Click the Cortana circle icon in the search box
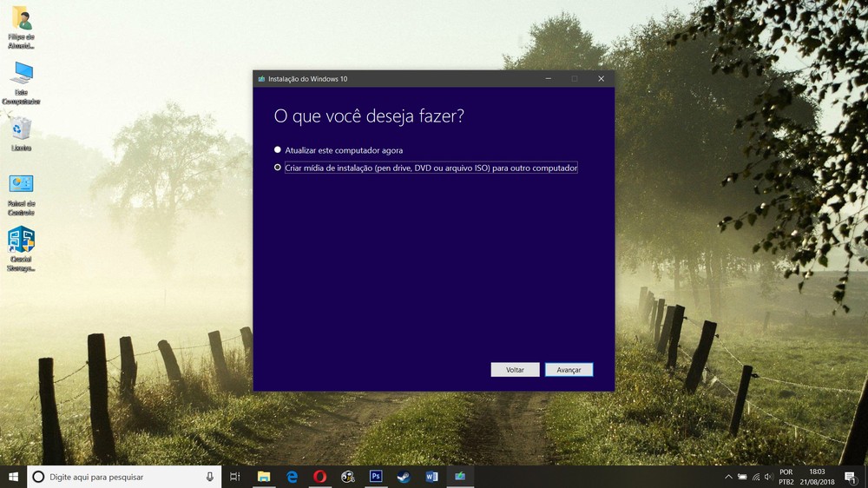The height and width of the screenshot is (488, 868). [38, 477]
